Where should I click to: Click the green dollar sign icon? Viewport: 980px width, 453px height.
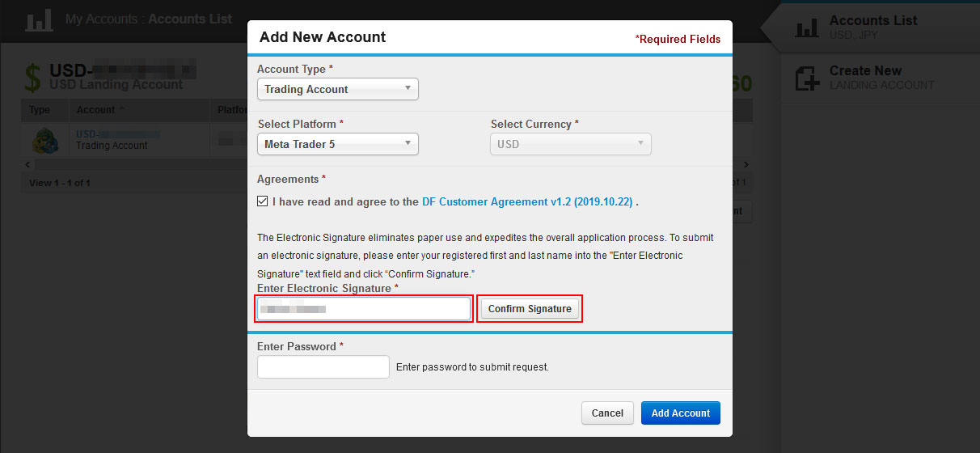(32, 77)
